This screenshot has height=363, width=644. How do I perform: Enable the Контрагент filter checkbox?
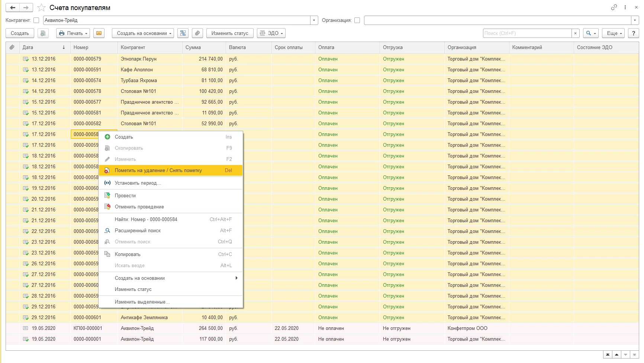click(x=36, y=20)
